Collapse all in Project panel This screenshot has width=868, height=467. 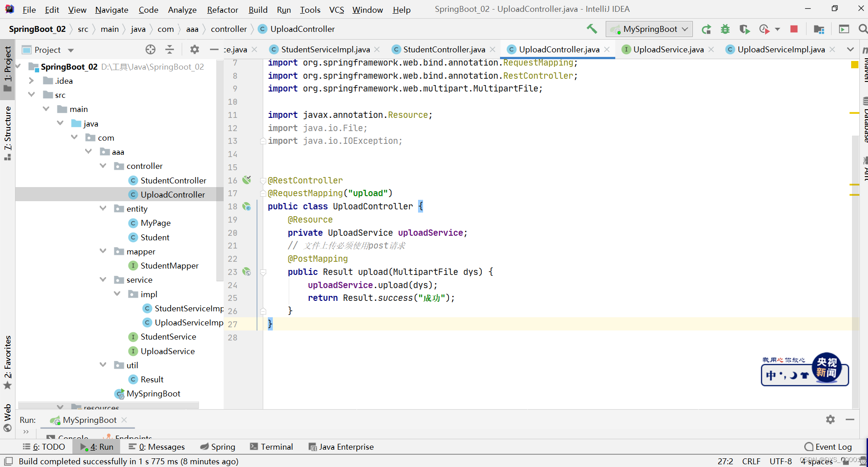pos(169,50)
